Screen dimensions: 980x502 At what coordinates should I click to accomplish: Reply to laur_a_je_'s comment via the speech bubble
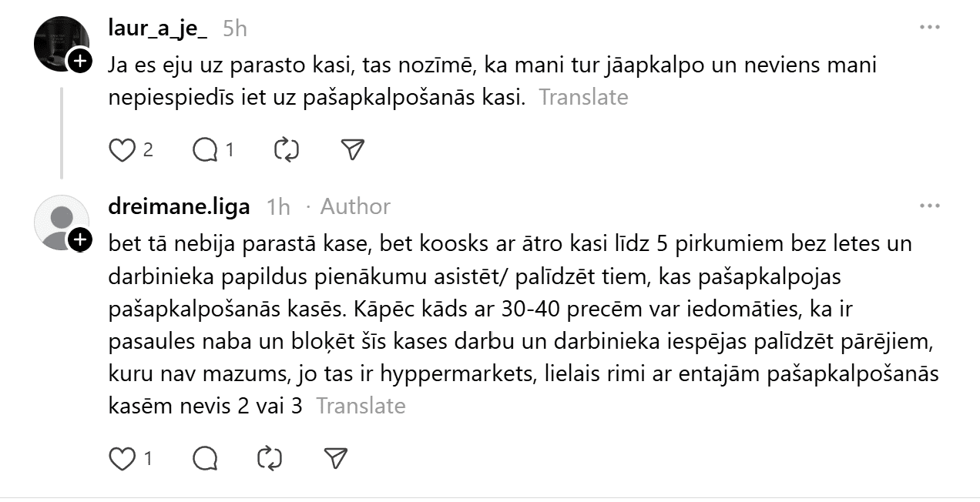205,149
